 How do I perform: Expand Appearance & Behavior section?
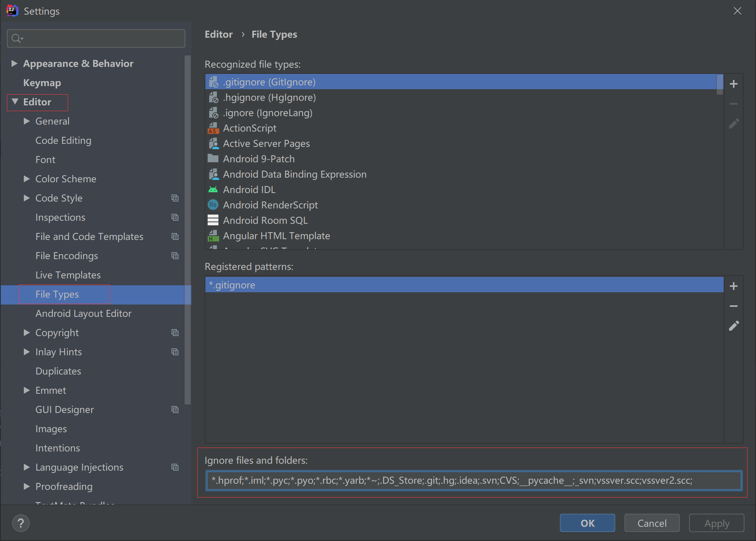pos(14,63)
